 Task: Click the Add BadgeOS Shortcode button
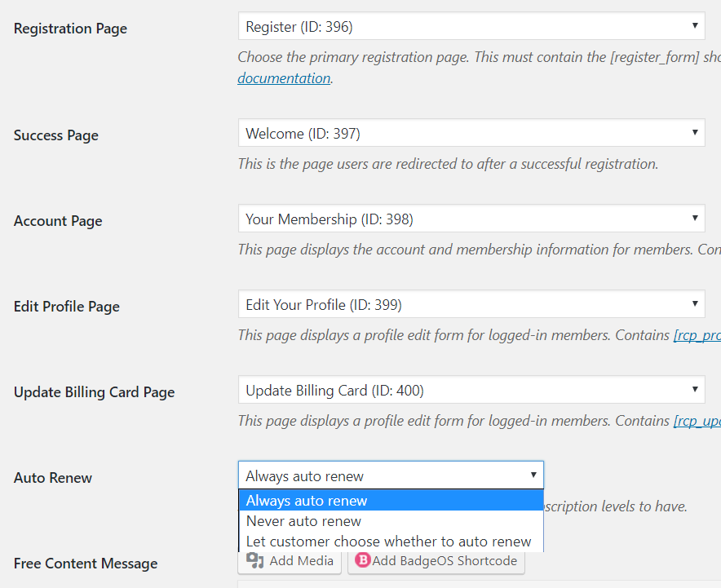click(x=436, y=561)
